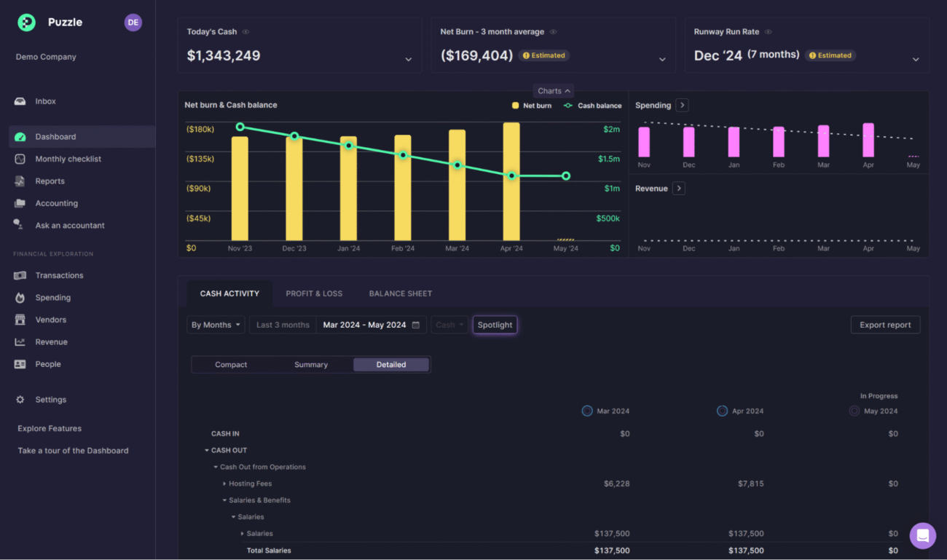947x560 pixels.
Task: Switch to the Profit & Loss tab
Action: coord(314,293)
